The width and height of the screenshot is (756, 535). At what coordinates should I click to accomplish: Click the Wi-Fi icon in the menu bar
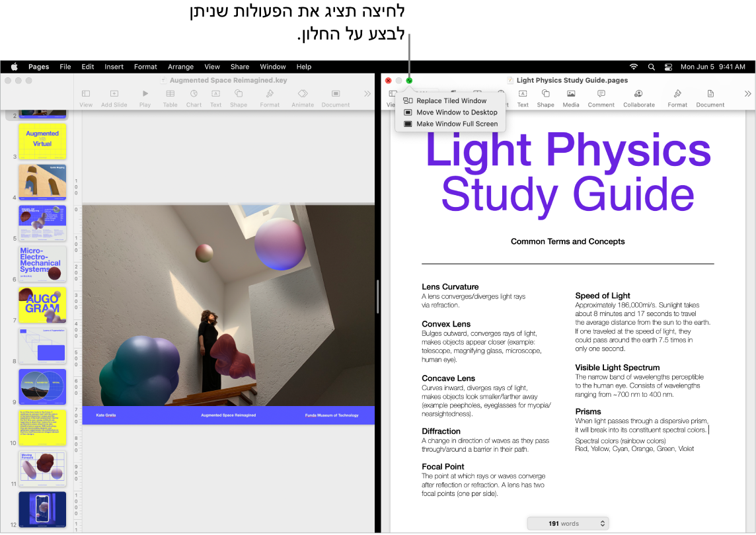633,66
